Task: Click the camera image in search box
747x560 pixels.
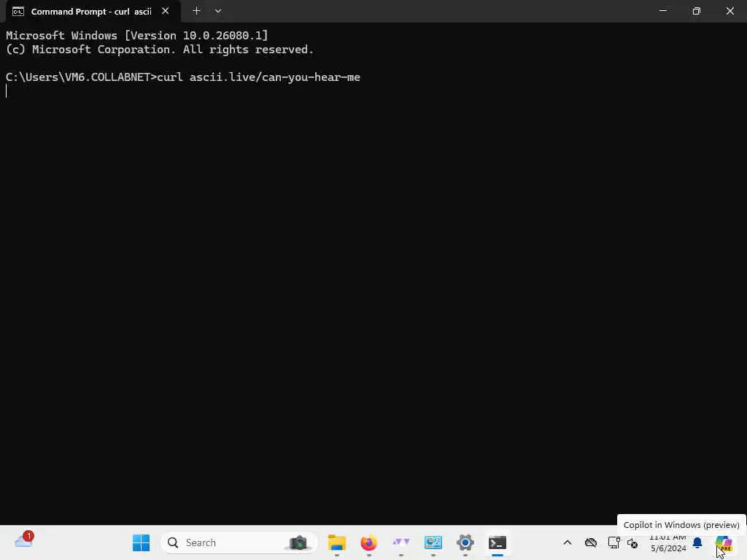Action: 298,542
